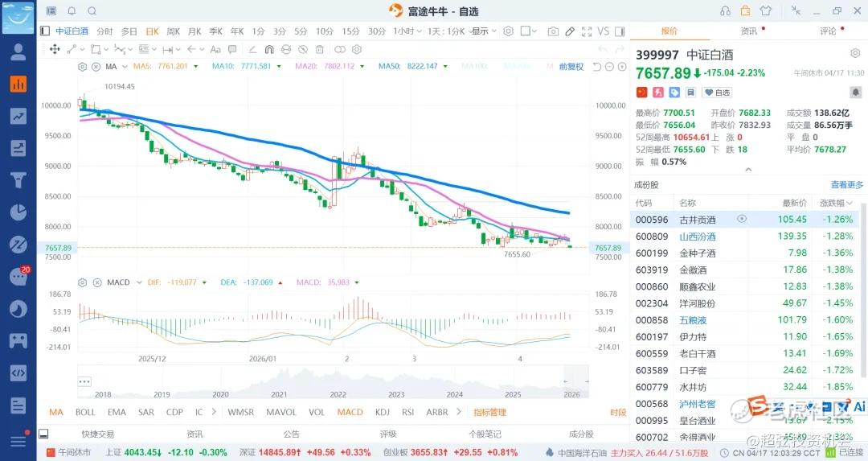Open the search magnifier in title bar
Screen dimensions: 868x461
click(x=92, y=10)
